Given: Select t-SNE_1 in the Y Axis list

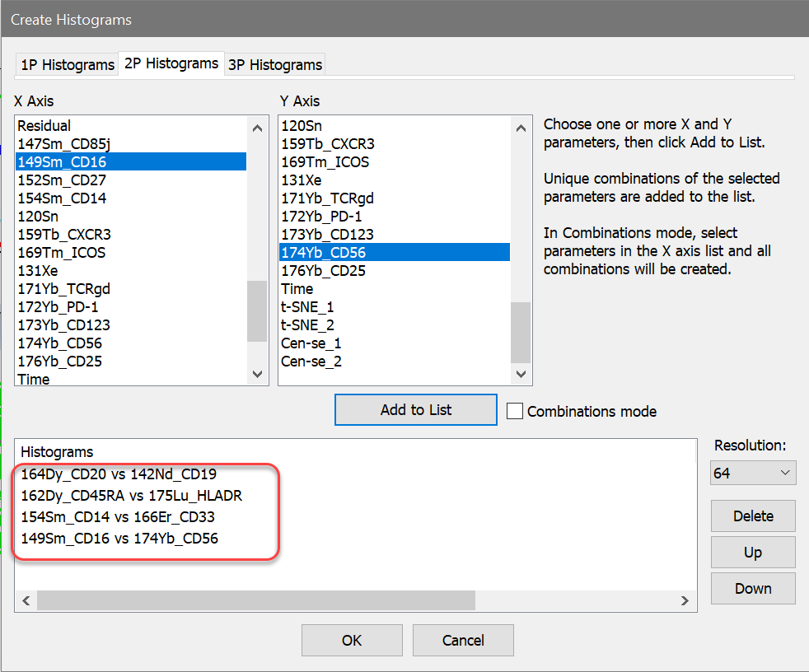Looking at the screenshot, I should tap(307, 307).
